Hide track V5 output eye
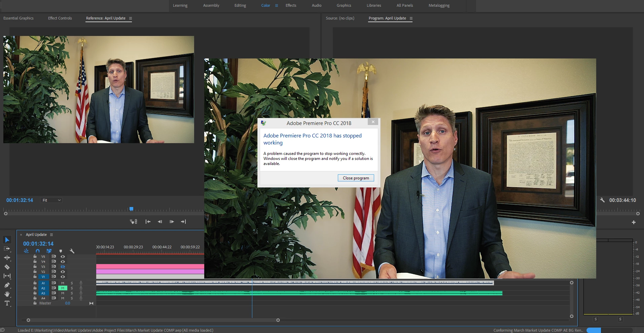 tap(63, 256)
